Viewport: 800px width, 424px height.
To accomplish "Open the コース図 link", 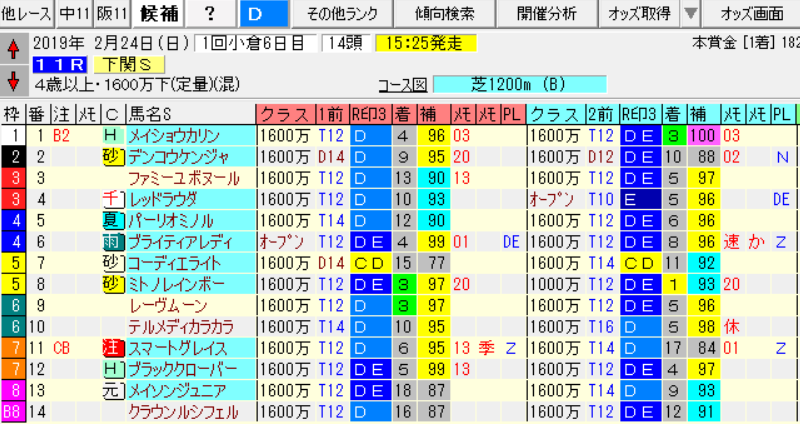I will (x=403, y=84).
